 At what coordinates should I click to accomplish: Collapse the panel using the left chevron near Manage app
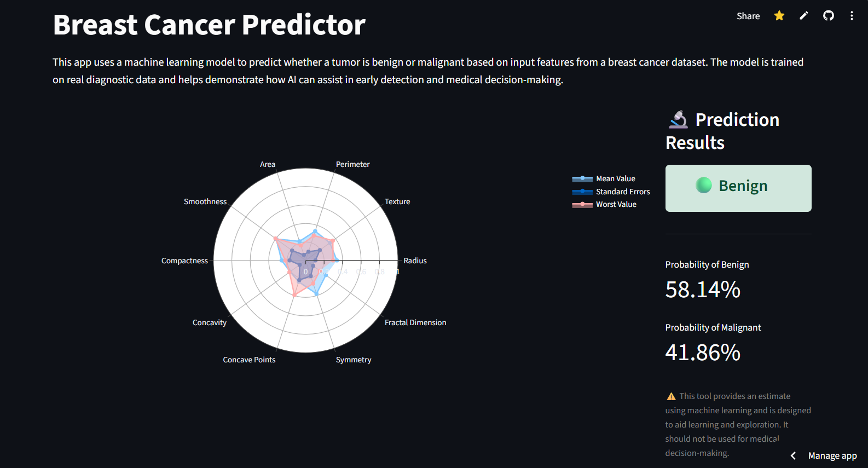(793, 455)
